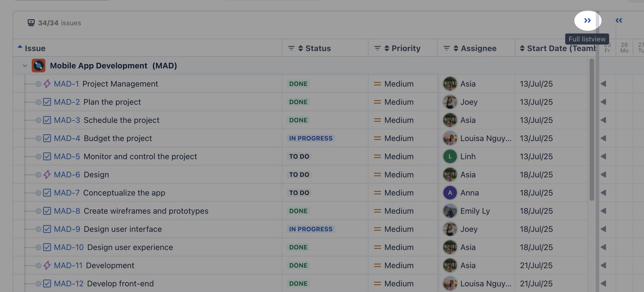Click the Full listview double-arrow icon
The height and width of the screenshot is (292, 644).
click(x=587, y=20)
